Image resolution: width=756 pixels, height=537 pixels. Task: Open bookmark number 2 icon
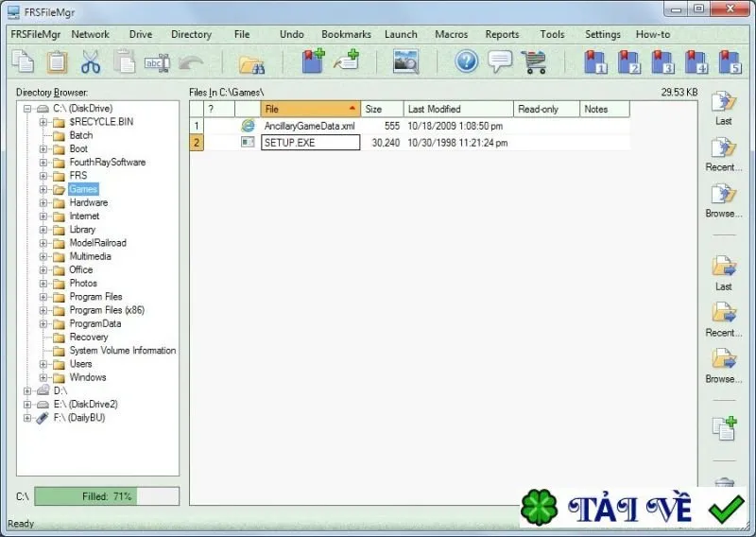click(629, 61)
